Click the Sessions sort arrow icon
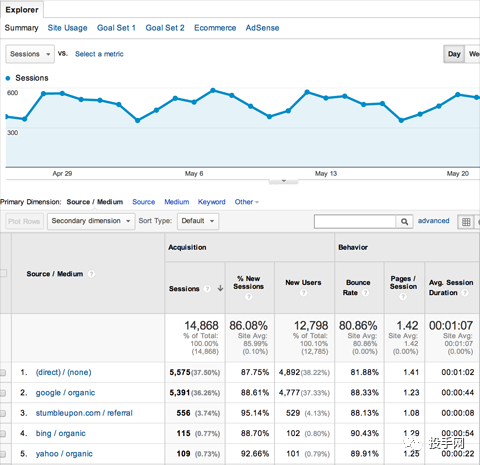The height and width of the screenshot is (465, 480). pyautogui.click(x=220, y=288)
